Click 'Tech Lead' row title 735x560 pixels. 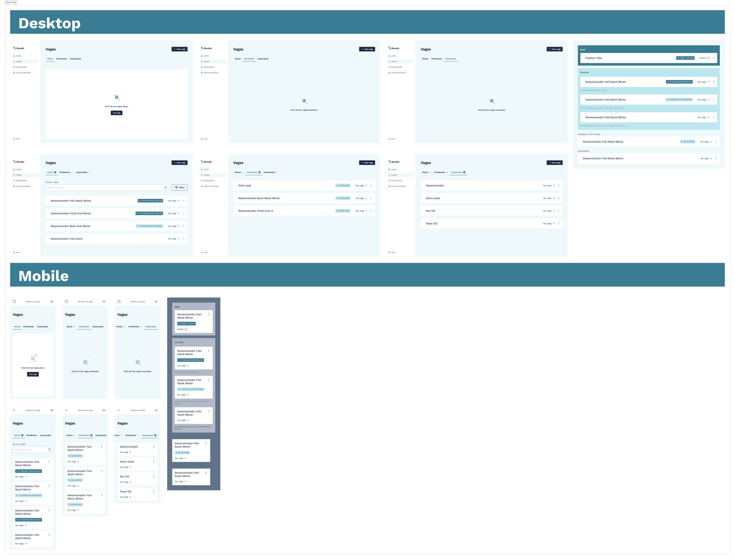click(244, 185)
